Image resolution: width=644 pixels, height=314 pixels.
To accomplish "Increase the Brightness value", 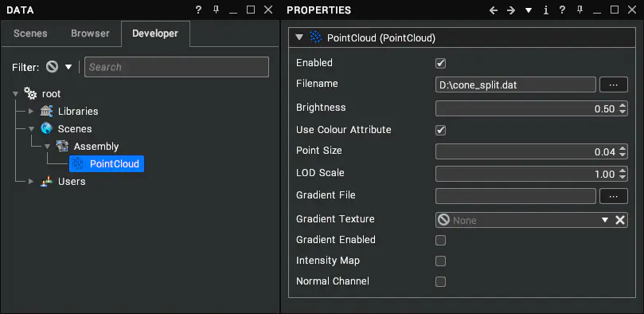I will pyautogui.click(x=623, y=106).
